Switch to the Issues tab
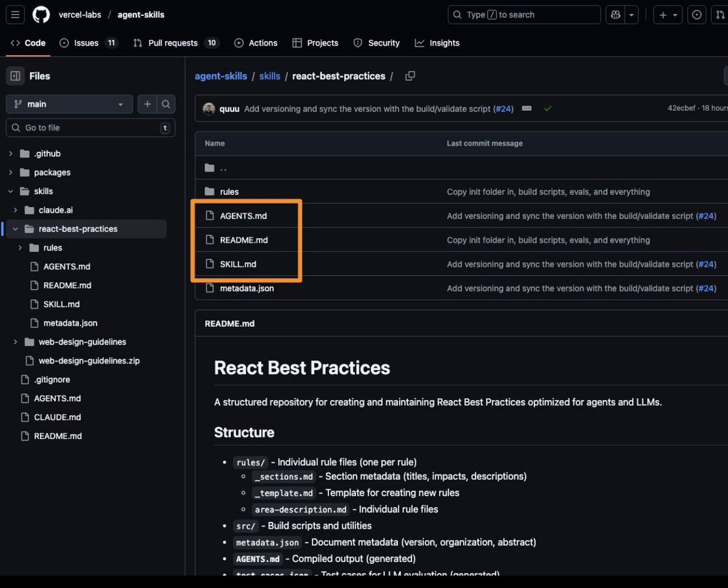The image size is (728, 588). [88, 43]
